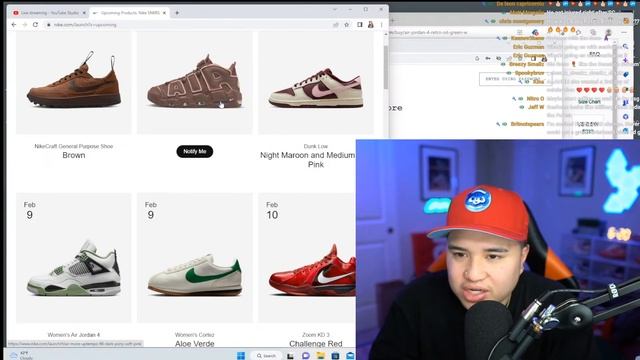Open Zoom KD 3 red shoe image
This screenshot has width=640, height=360.
tap(307, 258)
